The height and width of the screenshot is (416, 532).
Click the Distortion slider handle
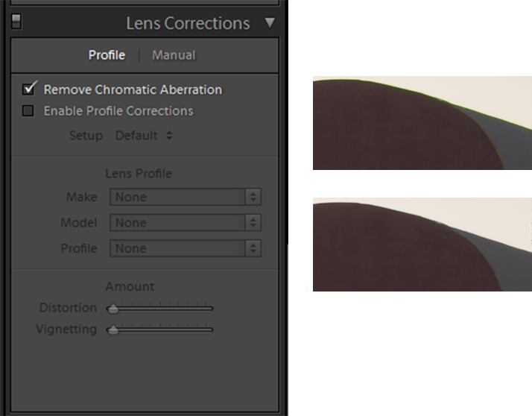pyautogui.click(x=113, y=309)
